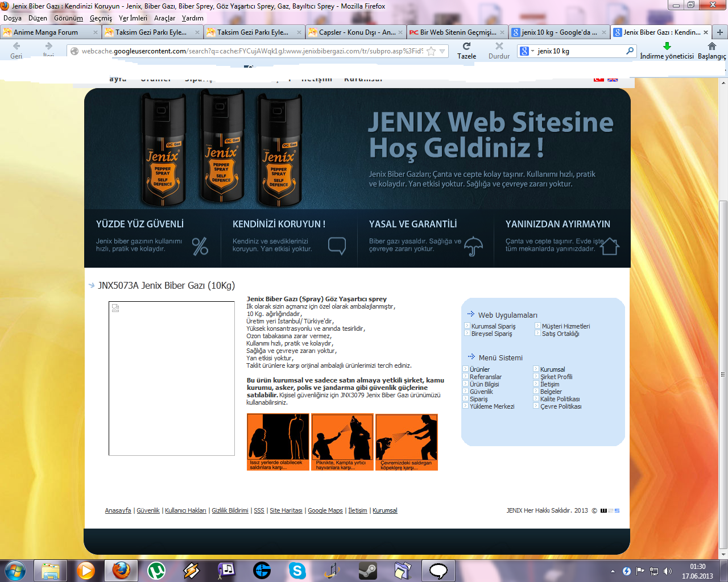Open the Referanslar link in Menü Sistemi

pyautogui.click(x=486, y=377)
